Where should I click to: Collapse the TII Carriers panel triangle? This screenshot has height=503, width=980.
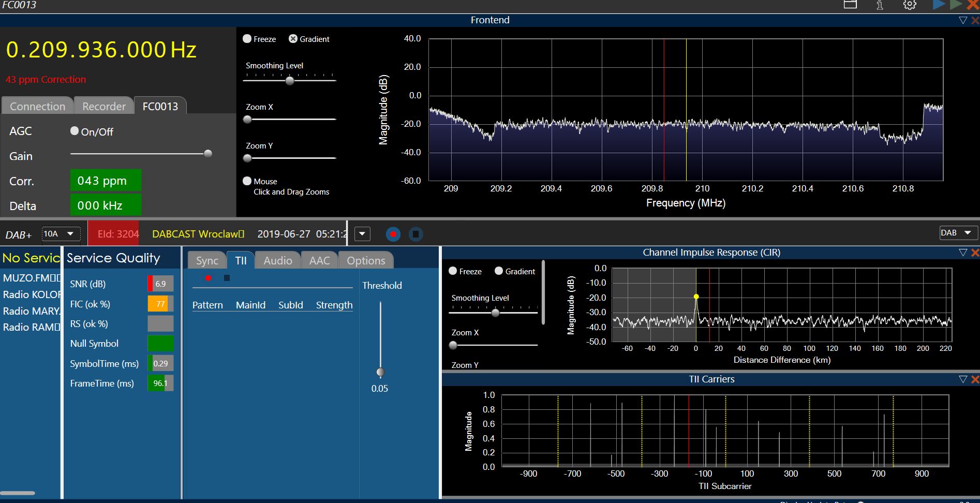click(962, 379)
